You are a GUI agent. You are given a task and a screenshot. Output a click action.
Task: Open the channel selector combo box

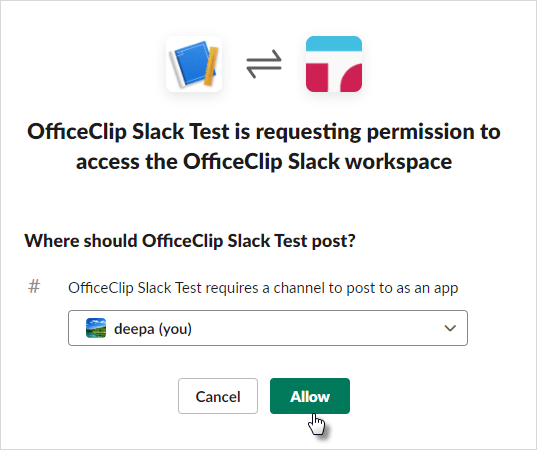[268, 328]
